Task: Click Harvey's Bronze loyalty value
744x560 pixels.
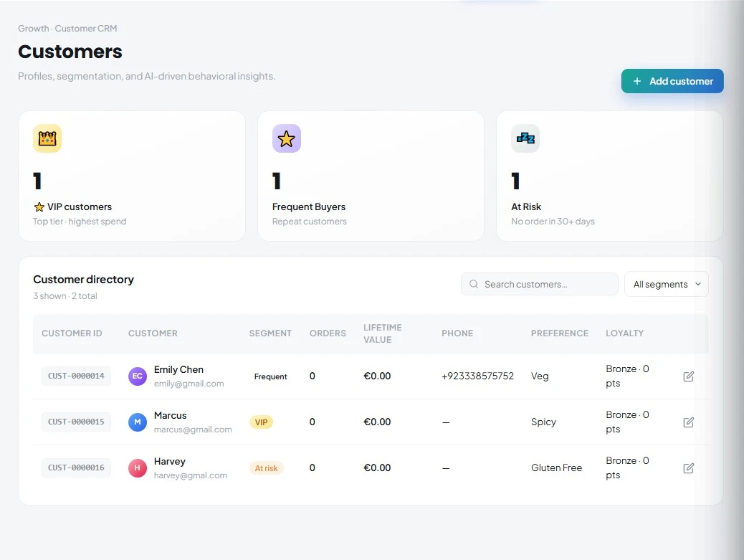Action: click(627, 468)
